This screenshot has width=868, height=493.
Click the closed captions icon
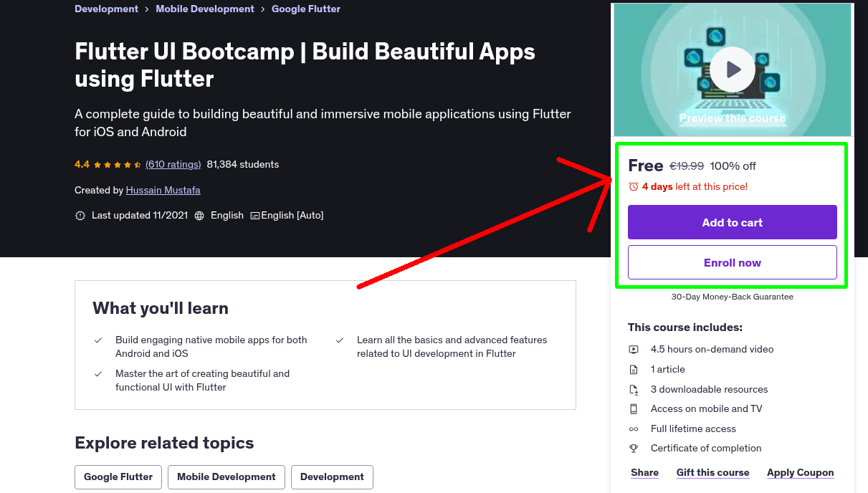pyautogui.click(x=254, y=216)
